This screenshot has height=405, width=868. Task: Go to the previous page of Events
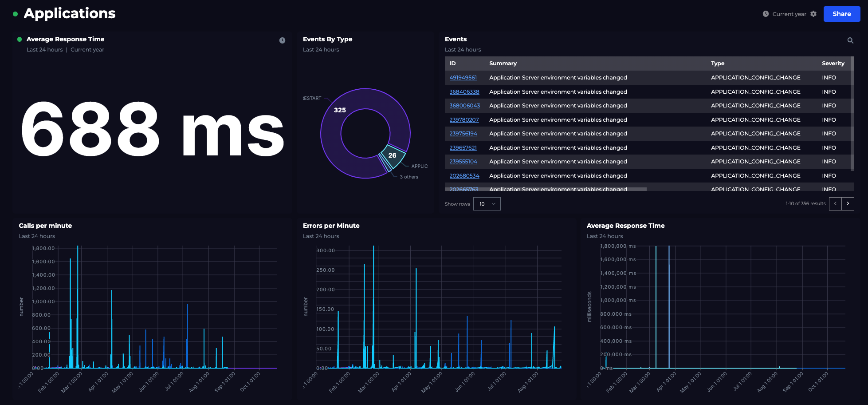pos(835,203)
